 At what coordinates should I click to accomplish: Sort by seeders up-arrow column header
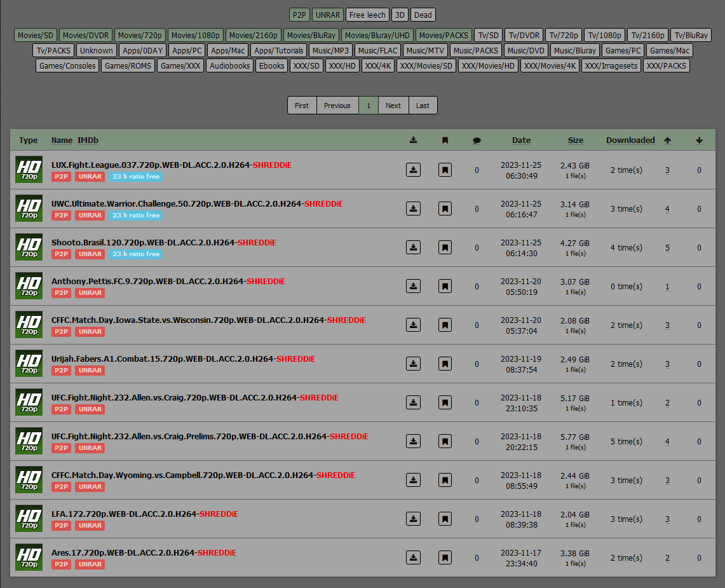pos(667,140)
